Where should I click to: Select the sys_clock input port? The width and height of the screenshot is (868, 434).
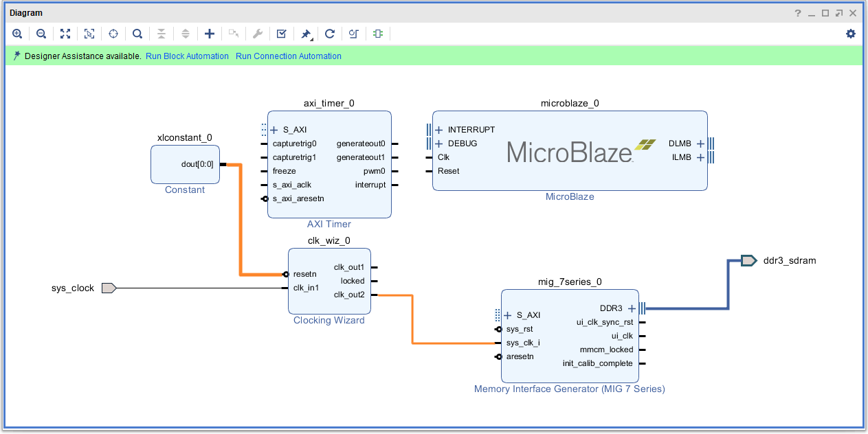(109, 288)
